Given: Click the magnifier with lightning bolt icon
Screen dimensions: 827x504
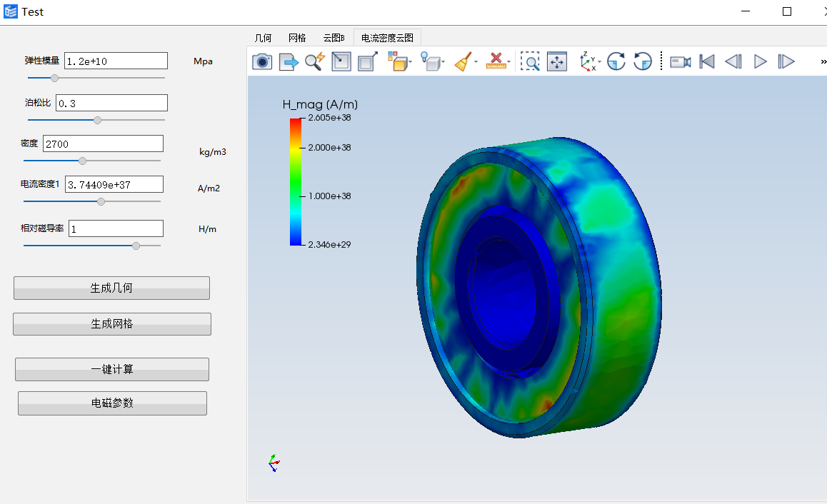Looking at the screenshot, I should (x=315, y=62).
